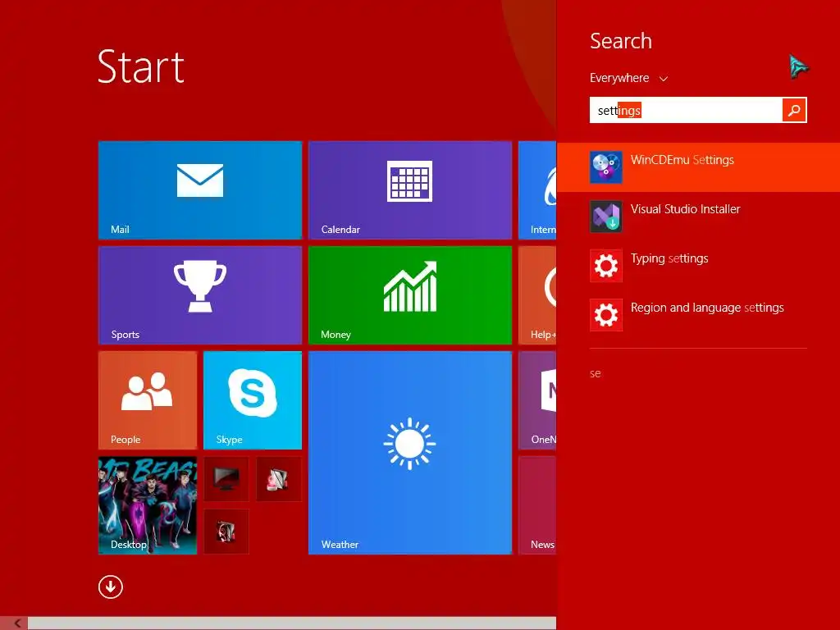Open the Help+Tips tile
840x630 pixels.
pyautogui.click(x=537, y=294)
